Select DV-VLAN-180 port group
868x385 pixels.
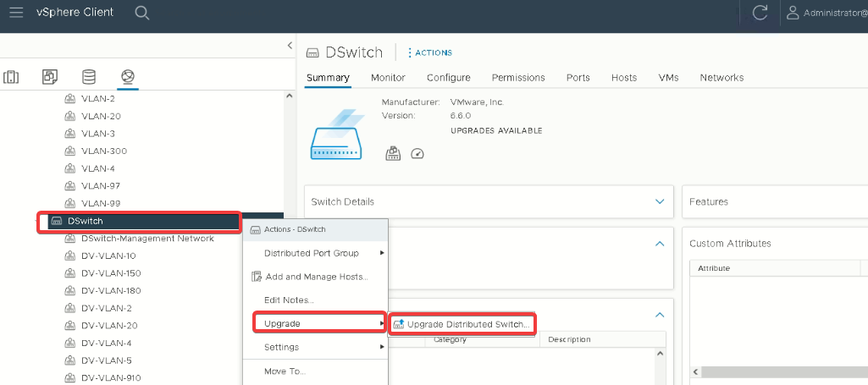point(111,291)
